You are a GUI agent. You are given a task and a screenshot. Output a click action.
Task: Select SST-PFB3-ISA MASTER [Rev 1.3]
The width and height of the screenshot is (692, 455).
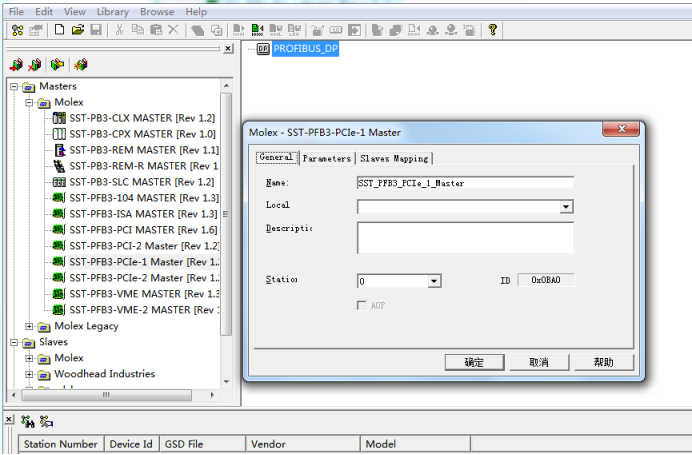pos(143,214)
